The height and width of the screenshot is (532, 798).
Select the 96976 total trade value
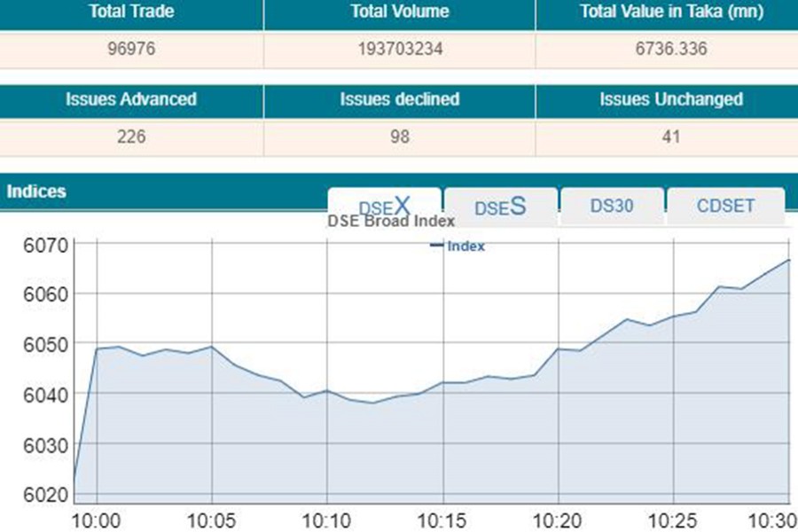[131, 49]
